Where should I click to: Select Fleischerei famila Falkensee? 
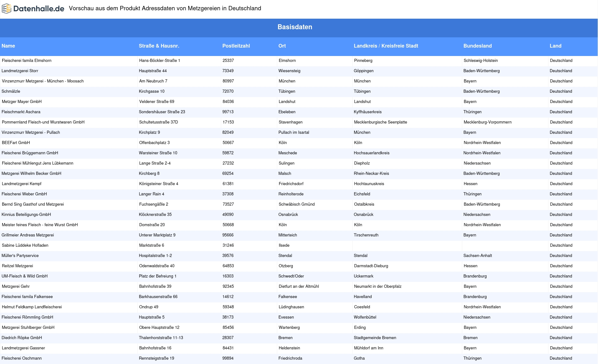click(27, 297)
